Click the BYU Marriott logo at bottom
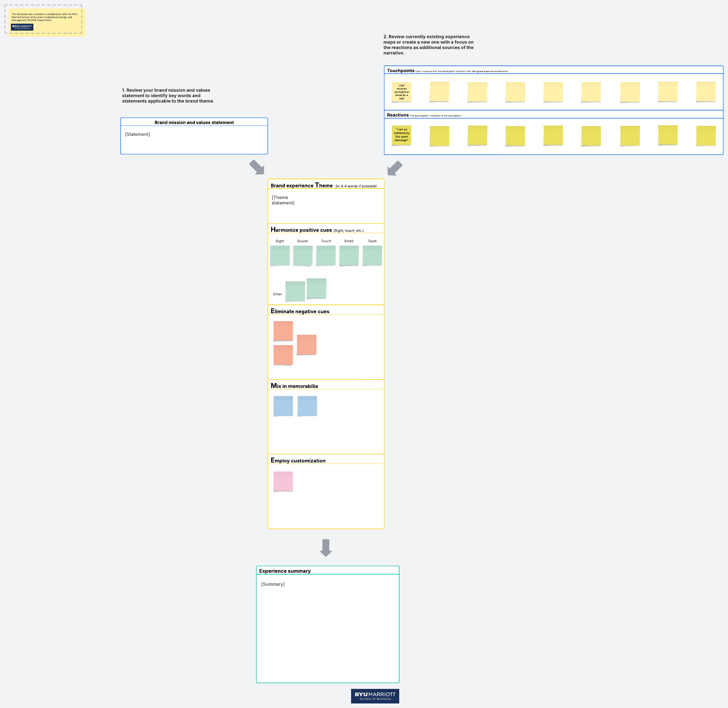The image size is (728, 708). point(375,696)
